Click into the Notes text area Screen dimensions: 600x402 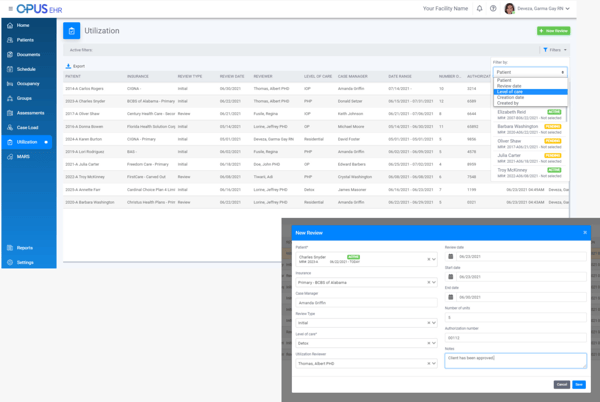(515, 361)
